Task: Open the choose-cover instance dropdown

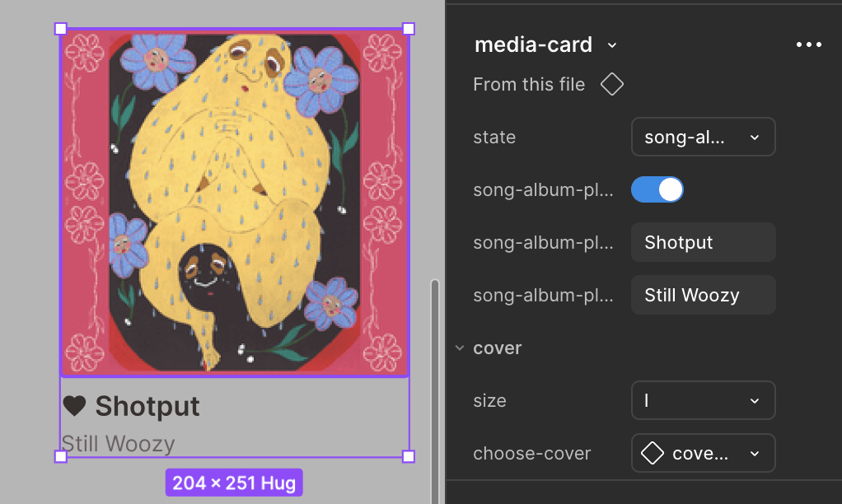Action: (703, 453)
